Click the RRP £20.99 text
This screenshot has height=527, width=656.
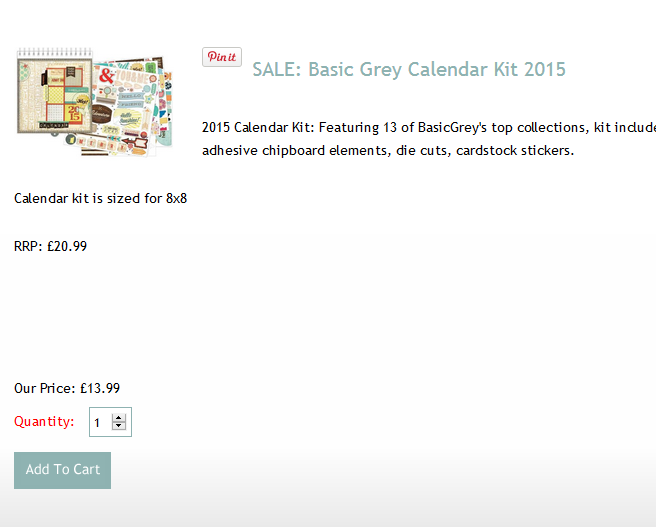pyautogui.click(x=50, y=246)
